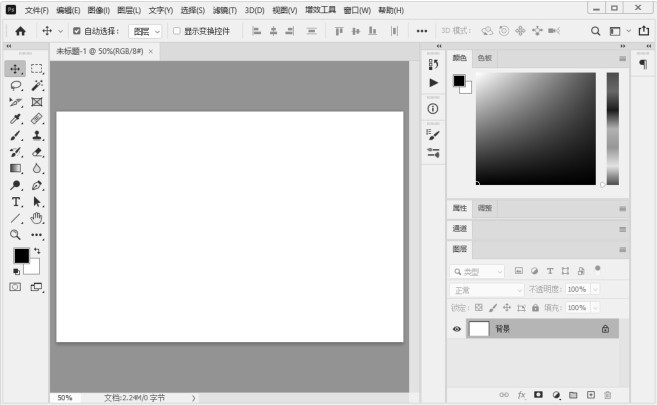Image resolution: width=657 pixels, height=405 pixels.
Task: Click the Home button in options bar
Action: pyautogui.click(x=20, y=31)
